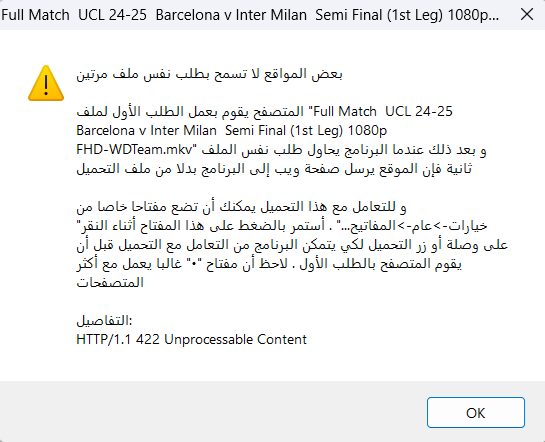Click "Semi Final (1st Leg)" in title bar
This screenshot has height=442, width=545.
coord(379,15)
